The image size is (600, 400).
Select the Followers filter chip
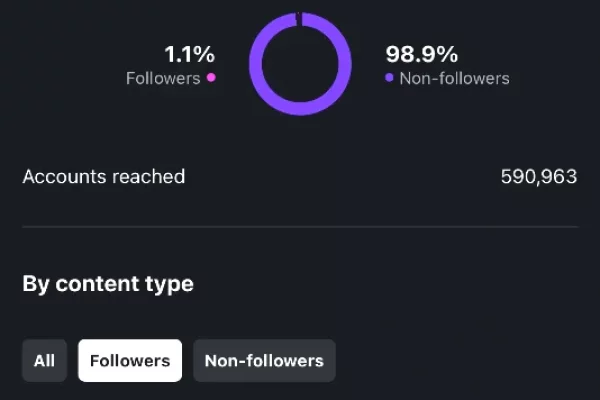130,361
